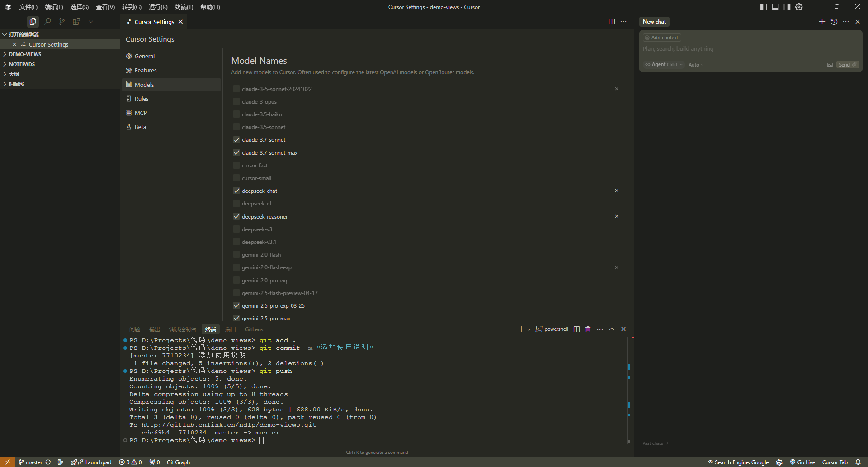The height and width of the screenshot is (467, 868).
Task: Toggle the primary sidebar layout icon
Action: 764,7
